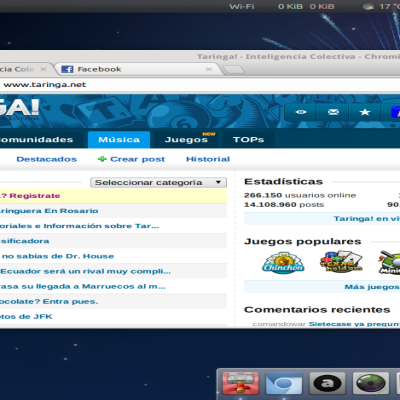Go to Destacados section
400x400 pixels.
coord(47,159)
